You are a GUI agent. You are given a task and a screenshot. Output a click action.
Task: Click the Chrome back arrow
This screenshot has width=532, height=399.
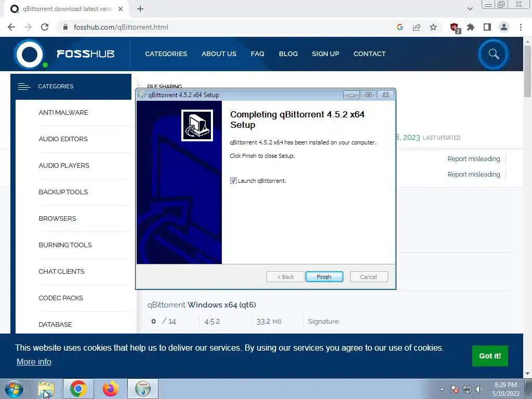click(11, 27)
